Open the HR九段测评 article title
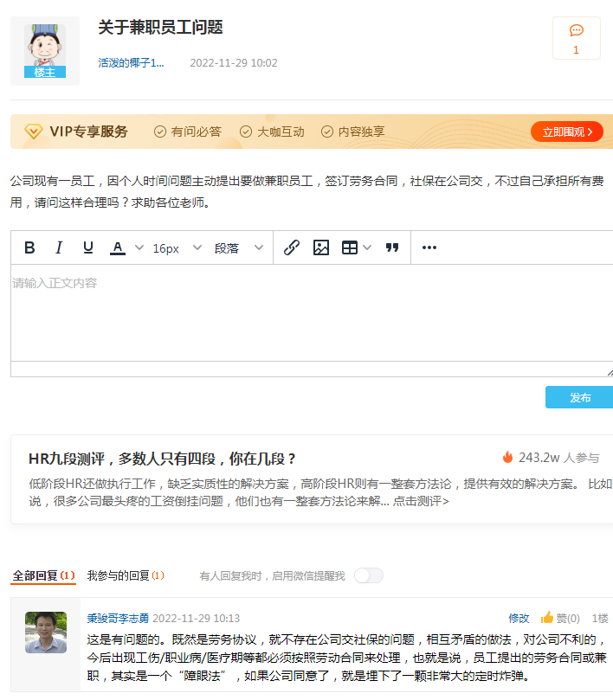 pyautogui.click(x=162, y=459)
